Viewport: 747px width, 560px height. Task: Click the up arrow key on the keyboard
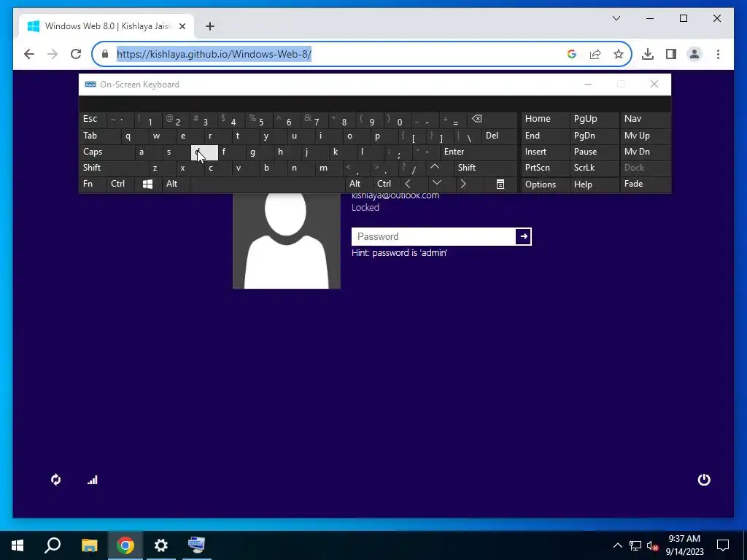(x=435, y=168)
